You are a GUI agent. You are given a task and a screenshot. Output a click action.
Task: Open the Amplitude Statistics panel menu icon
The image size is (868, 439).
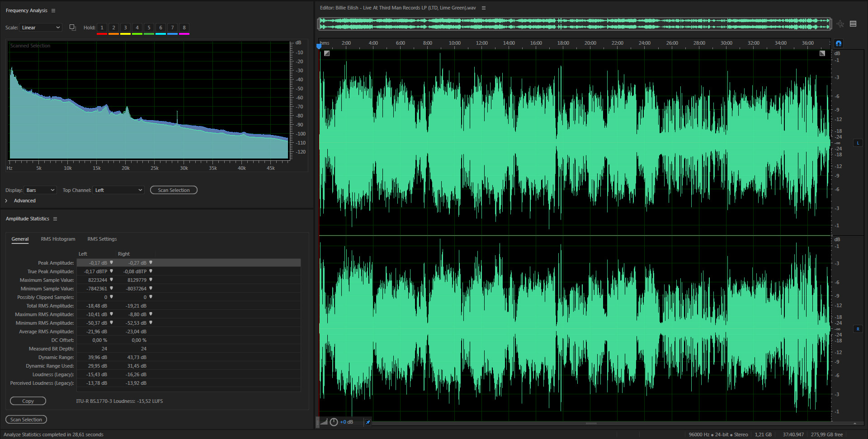[55, 219]
